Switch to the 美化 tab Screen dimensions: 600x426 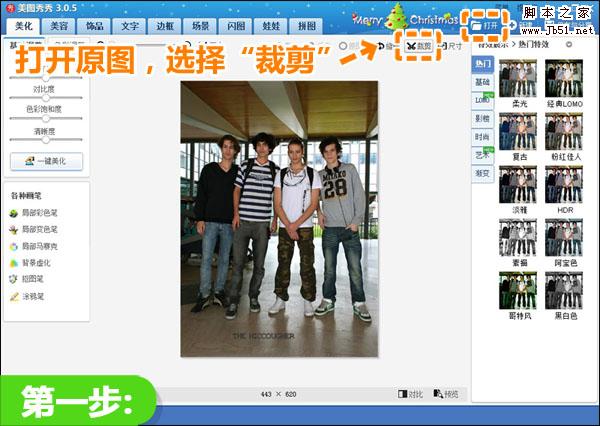[23, 26]
